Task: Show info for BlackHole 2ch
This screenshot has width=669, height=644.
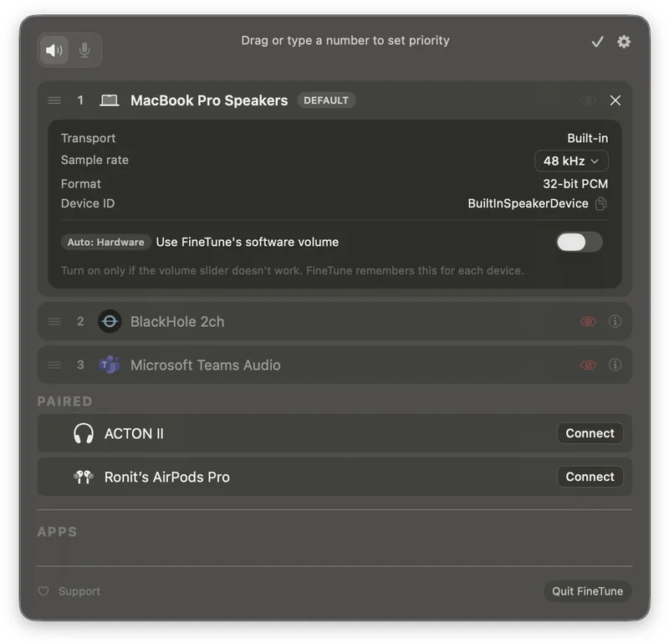Action: tap(615, 321)
